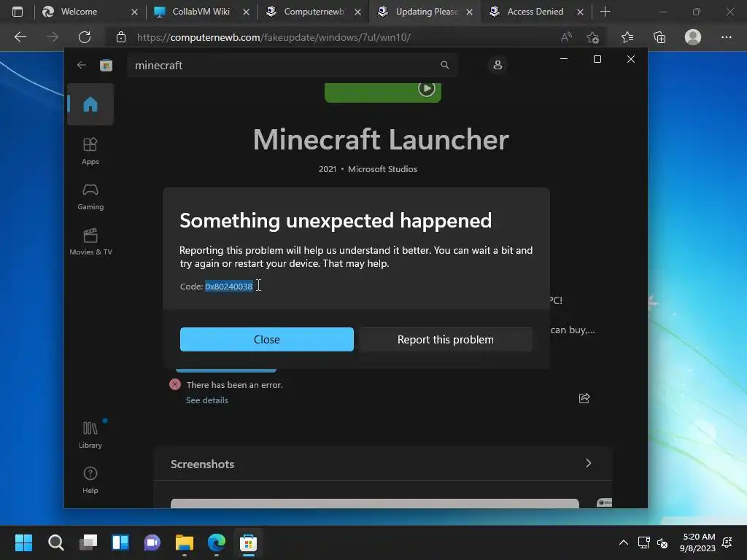Image resolution: width=747 pixels, height=560 pixels.
Task: Click the network icon in the system tray
Action: [x=643, y=542]
